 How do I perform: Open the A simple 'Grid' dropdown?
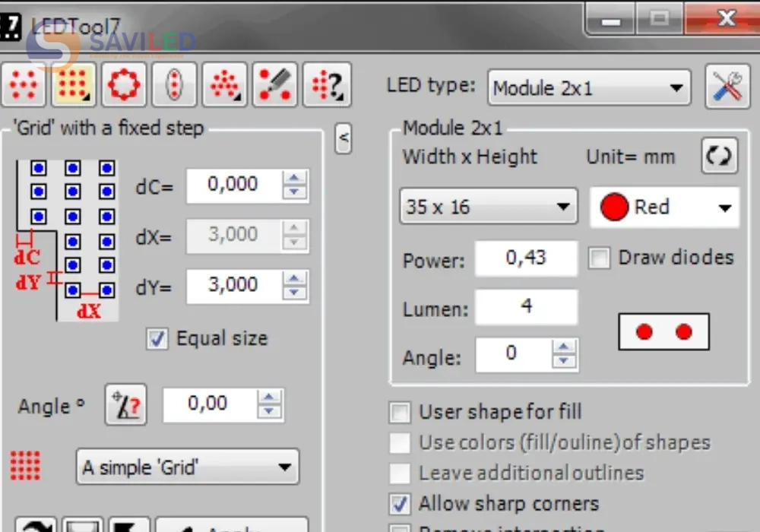click(187, 467)
